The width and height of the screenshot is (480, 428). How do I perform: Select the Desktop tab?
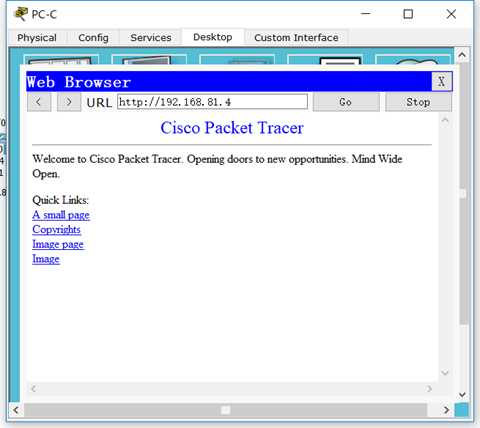pyautogui.click(x=213, y=37)
